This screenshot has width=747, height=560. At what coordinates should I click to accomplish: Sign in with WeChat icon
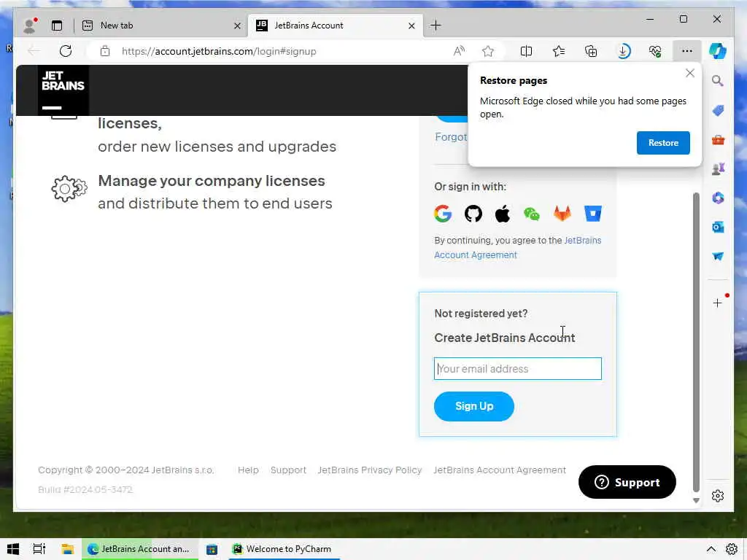532,214
